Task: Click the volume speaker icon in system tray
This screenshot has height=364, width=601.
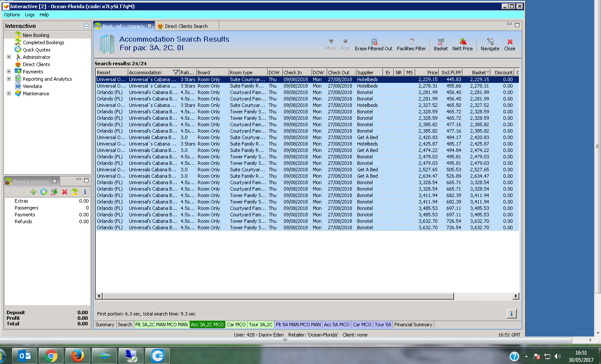Action: (x=558, y=356)
